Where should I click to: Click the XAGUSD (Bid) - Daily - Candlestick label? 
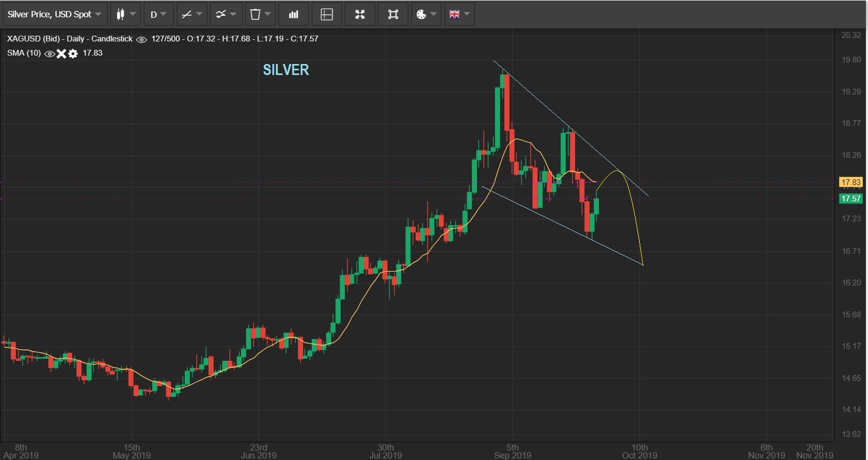coord(70,39)
